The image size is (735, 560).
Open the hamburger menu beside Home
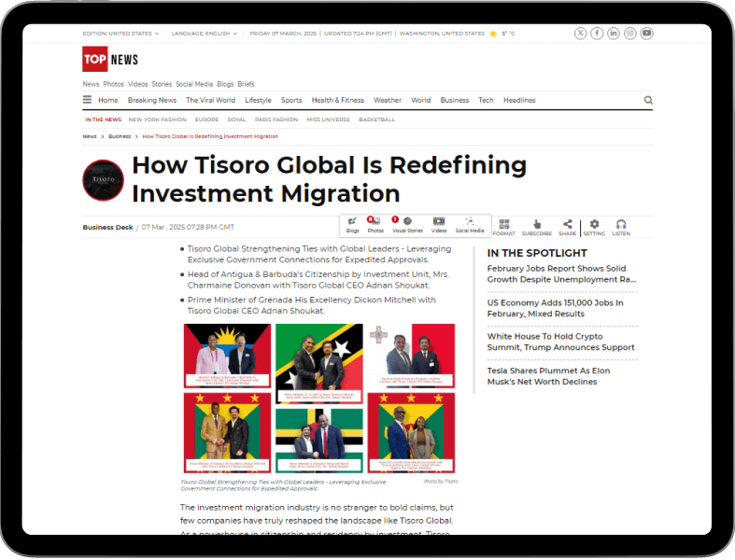tap(88, 101)
